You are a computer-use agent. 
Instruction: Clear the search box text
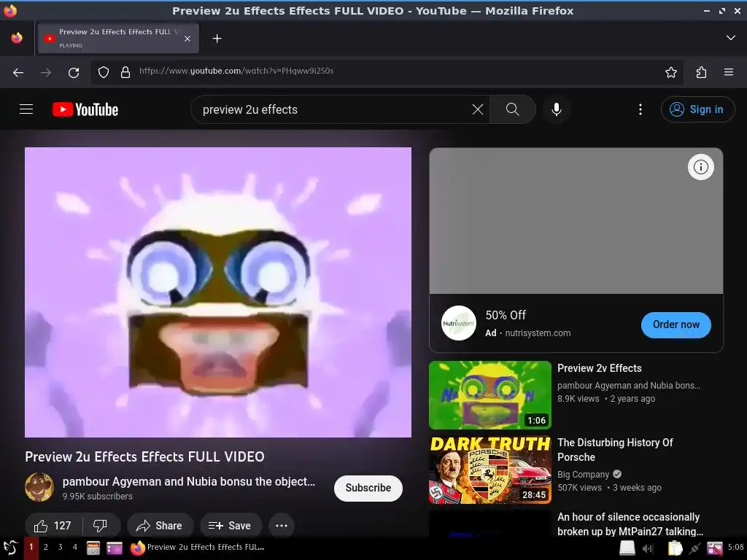pyautogui.click(x=477, y=109)
